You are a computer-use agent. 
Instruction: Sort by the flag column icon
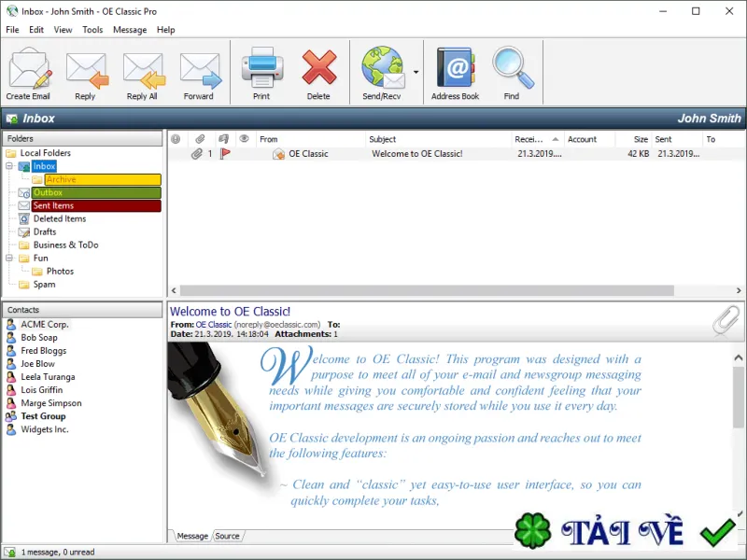coord(223,139)
